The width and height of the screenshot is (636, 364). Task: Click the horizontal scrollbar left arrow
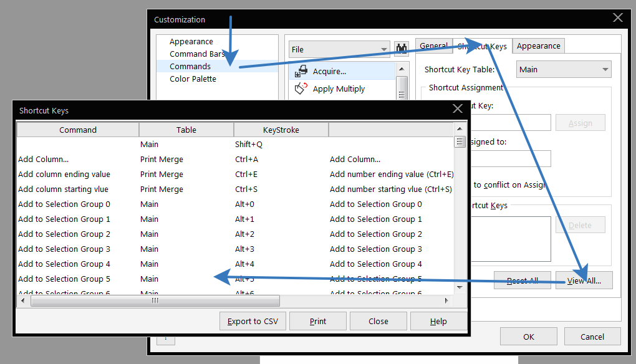pyautogui.click(x=22, y=301)
